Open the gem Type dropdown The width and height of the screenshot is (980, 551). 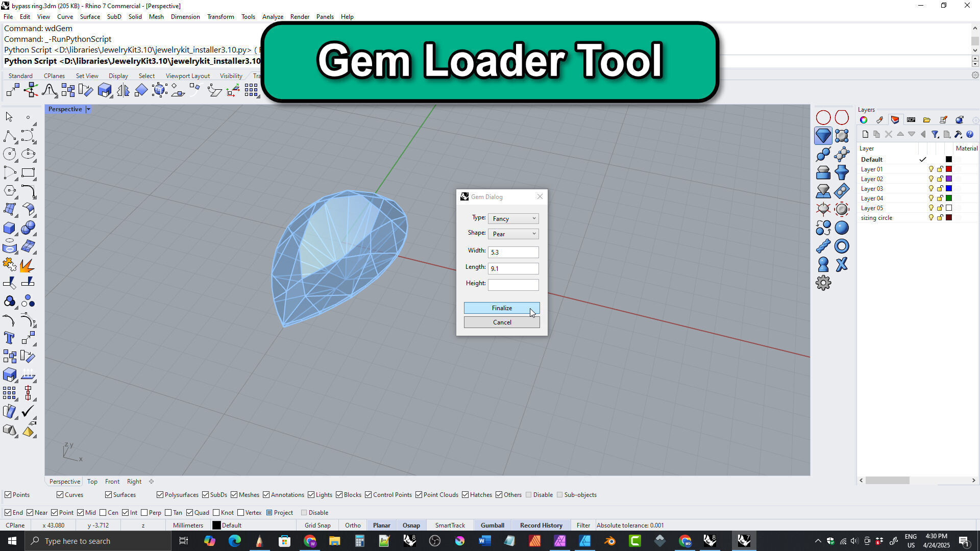[x=513, y=218]
